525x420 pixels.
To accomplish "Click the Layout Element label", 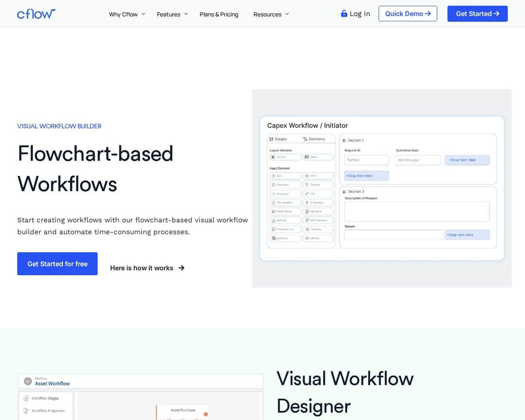I will pyautogui.click(x=280, y=150).
